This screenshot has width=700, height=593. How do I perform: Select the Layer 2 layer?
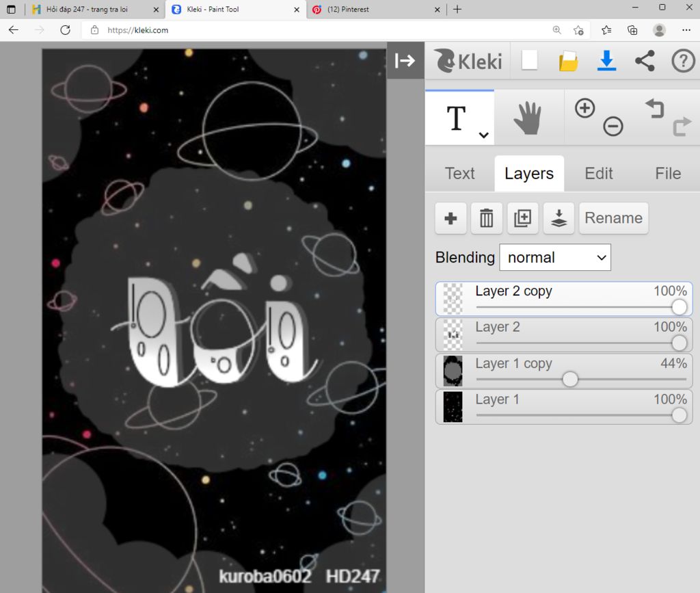click(564, 334)
